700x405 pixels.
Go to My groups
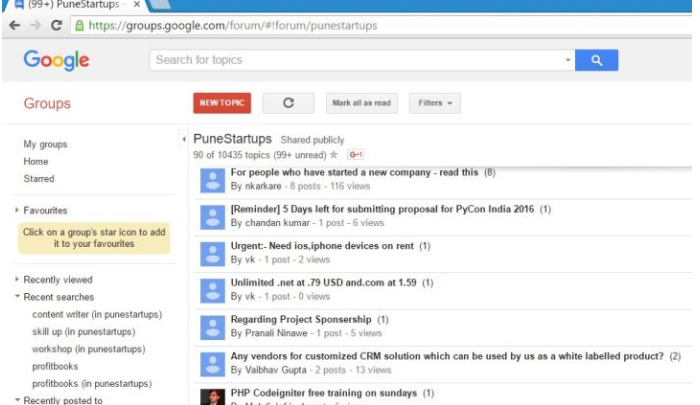click(45, 144)
